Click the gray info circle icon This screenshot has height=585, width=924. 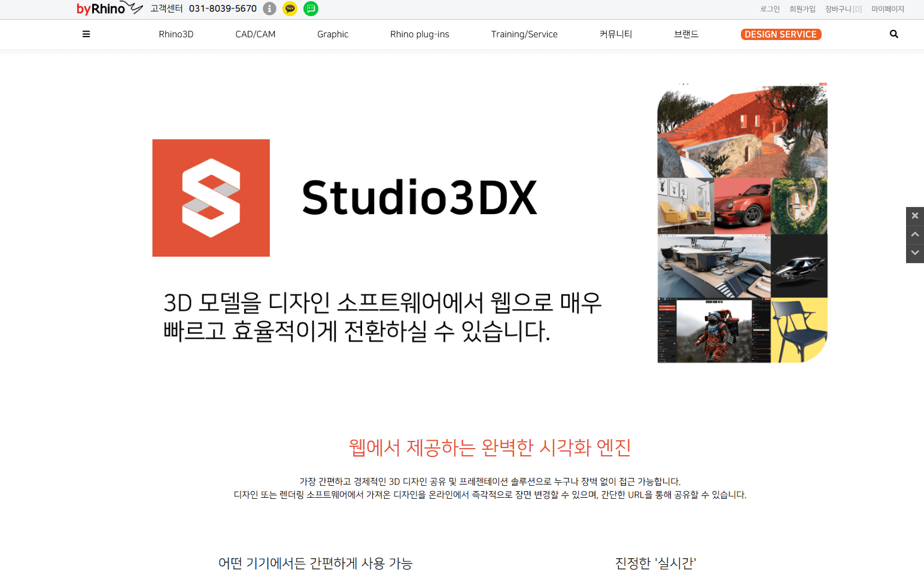pos(270,8)
